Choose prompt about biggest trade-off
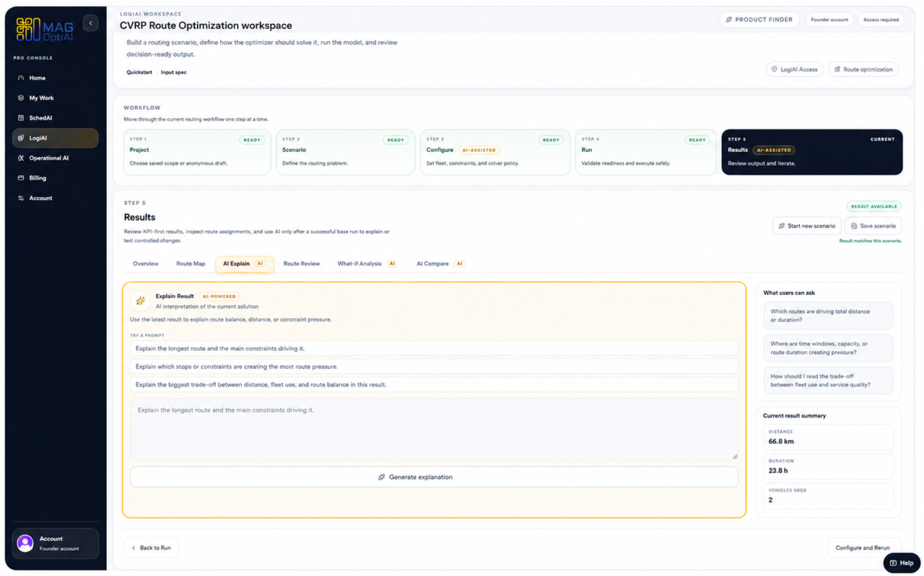 pyautogui.click(x=434, y=385)
